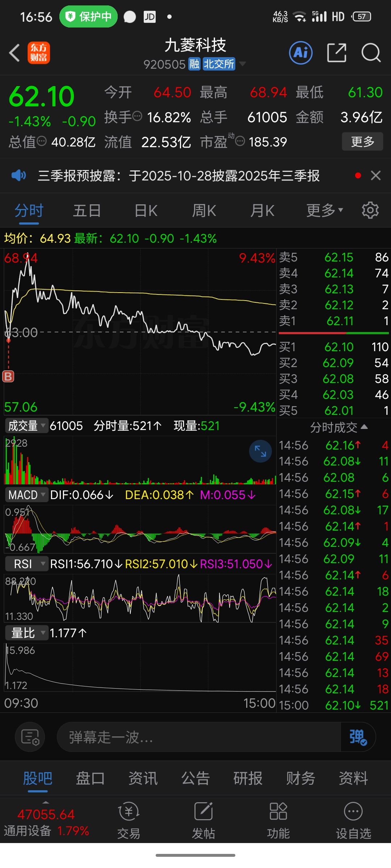
Task: Select the 公告 tab
Action: pos(195,778)
